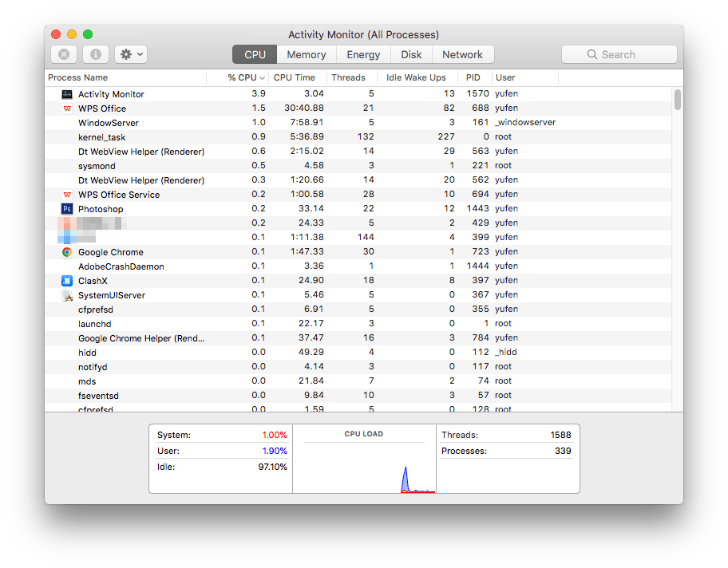Open the Search magnifier in the search field
This screenshot has width=728, height=568.
[x=591, y=53]
